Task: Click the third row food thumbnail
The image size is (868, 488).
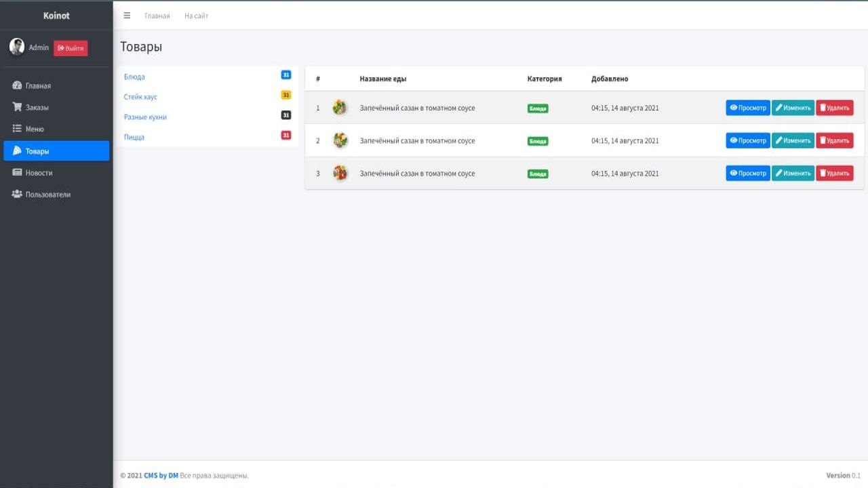Action: 340,174
